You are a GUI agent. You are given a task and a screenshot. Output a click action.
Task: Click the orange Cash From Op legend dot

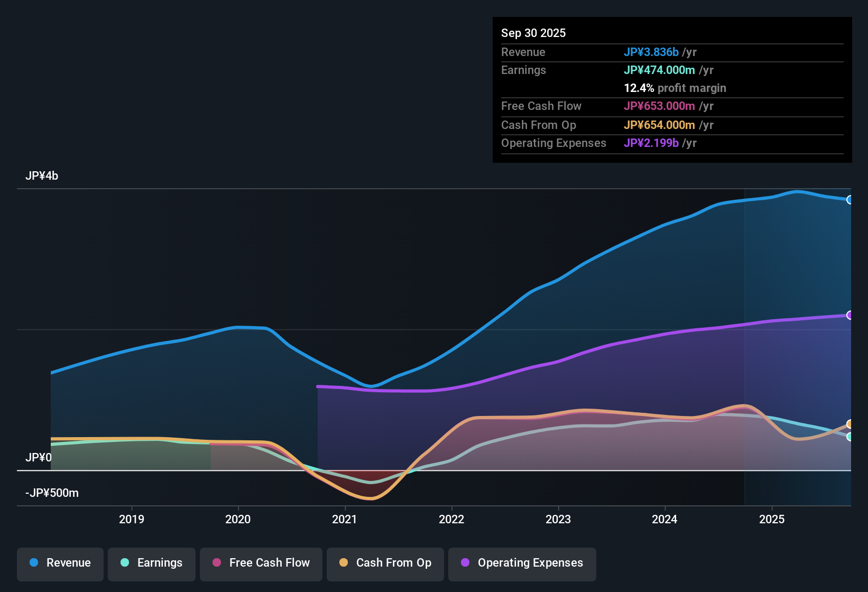344,563
